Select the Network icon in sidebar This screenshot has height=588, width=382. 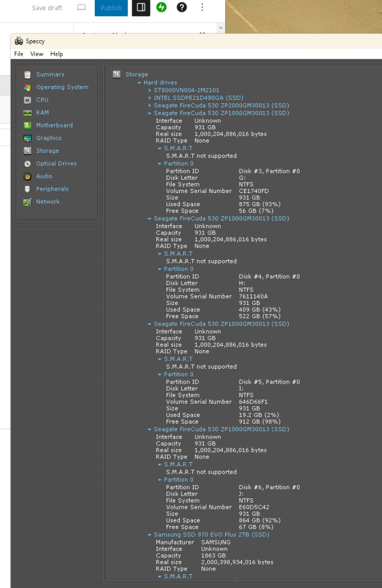(28, 202)
